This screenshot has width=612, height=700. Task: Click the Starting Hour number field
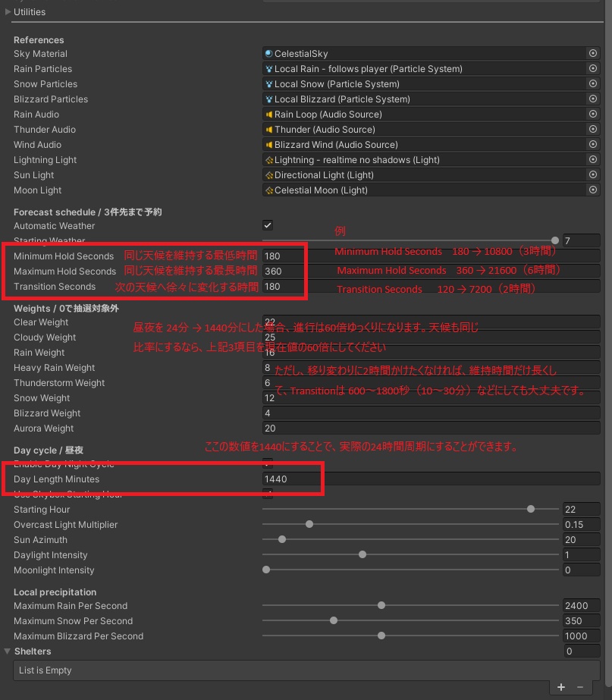(x=581, y=510)
